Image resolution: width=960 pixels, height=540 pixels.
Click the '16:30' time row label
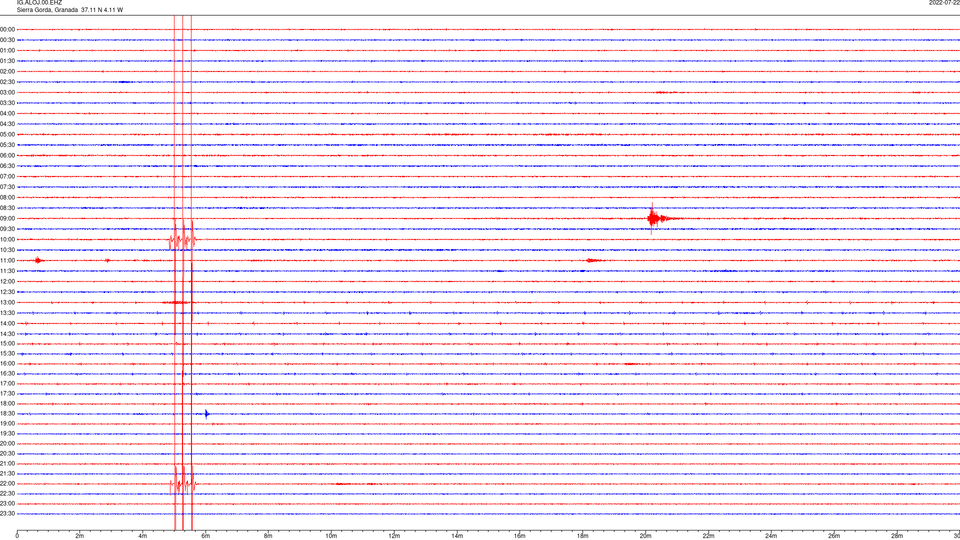7,373
